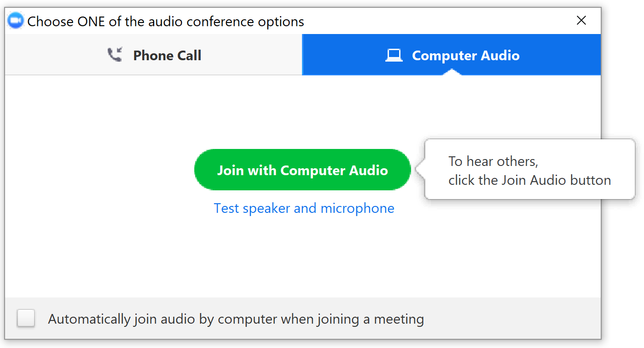Click the empty title bar space left of the X
This screenshot has height=348, width=644.
(x=437, y=21)
